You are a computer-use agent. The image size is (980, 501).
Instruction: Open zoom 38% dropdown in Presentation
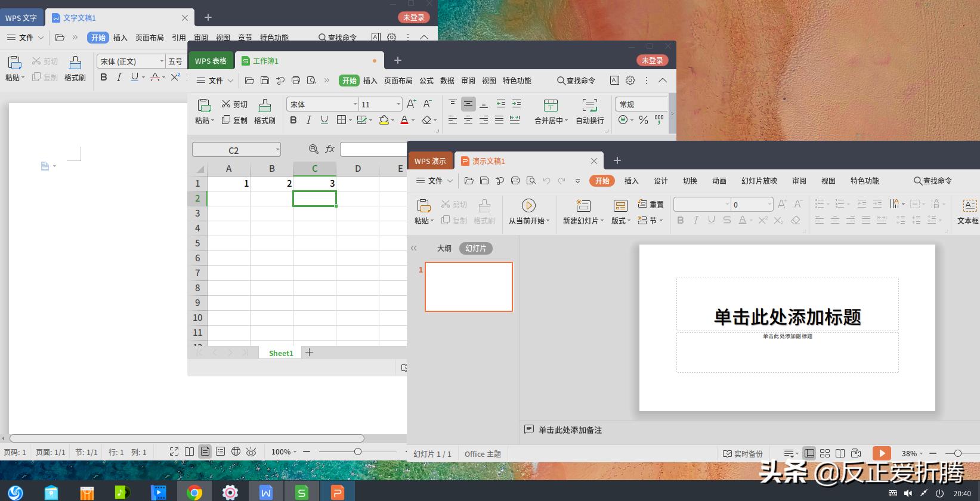coord(921,454)
